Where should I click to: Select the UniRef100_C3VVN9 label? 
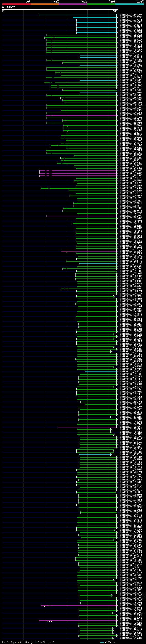point(131,228)
